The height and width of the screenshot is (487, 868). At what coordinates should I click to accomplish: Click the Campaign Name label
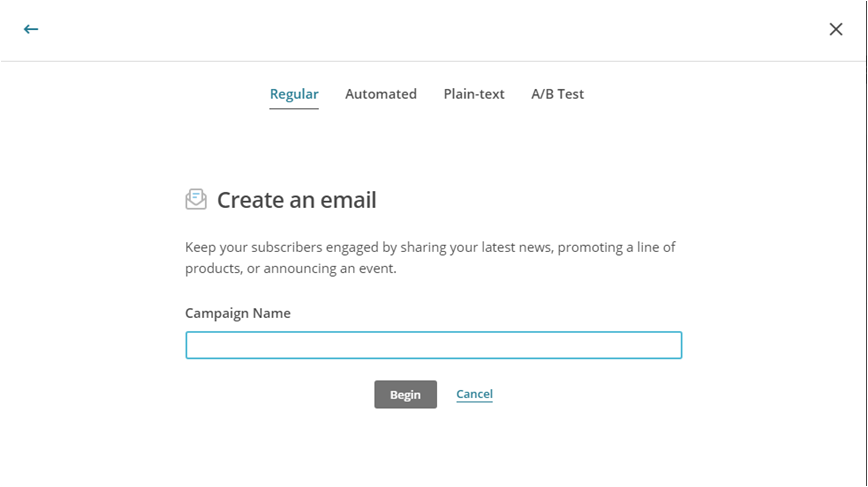tap(238, 313)
